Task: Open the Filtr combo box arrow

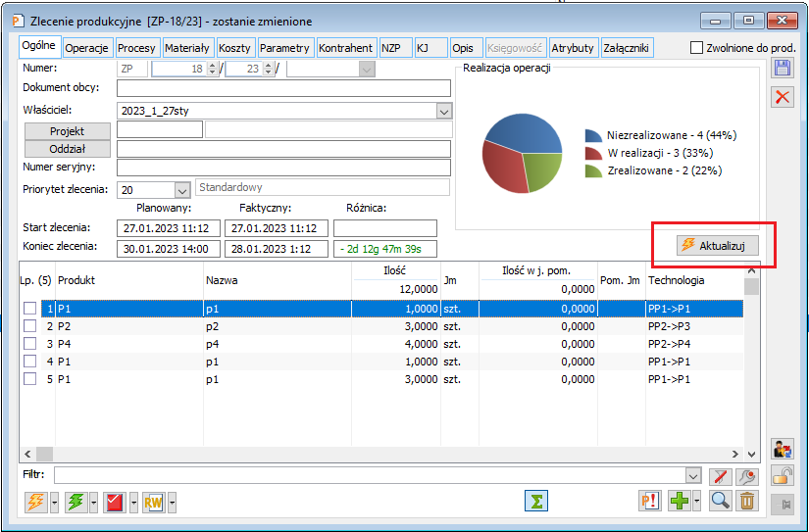Action: (693, 476)
